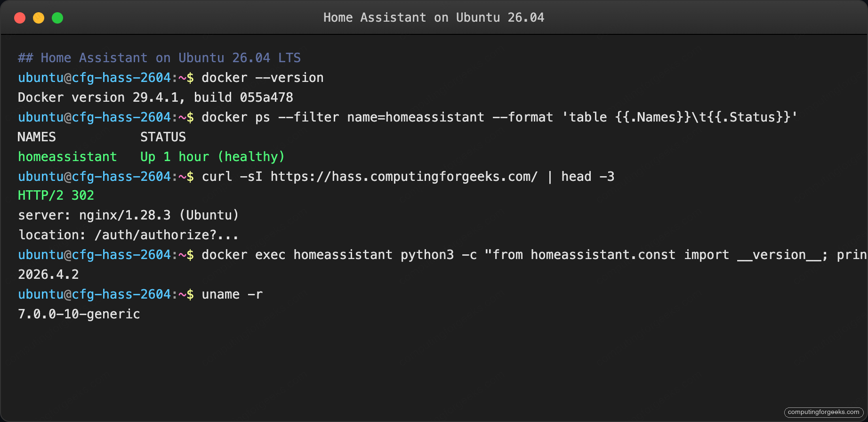868x422 pixels.
Task: Click the window title 'Home Assistant on Ubuntu 26.04'
Action: click(x=434, y=18)
